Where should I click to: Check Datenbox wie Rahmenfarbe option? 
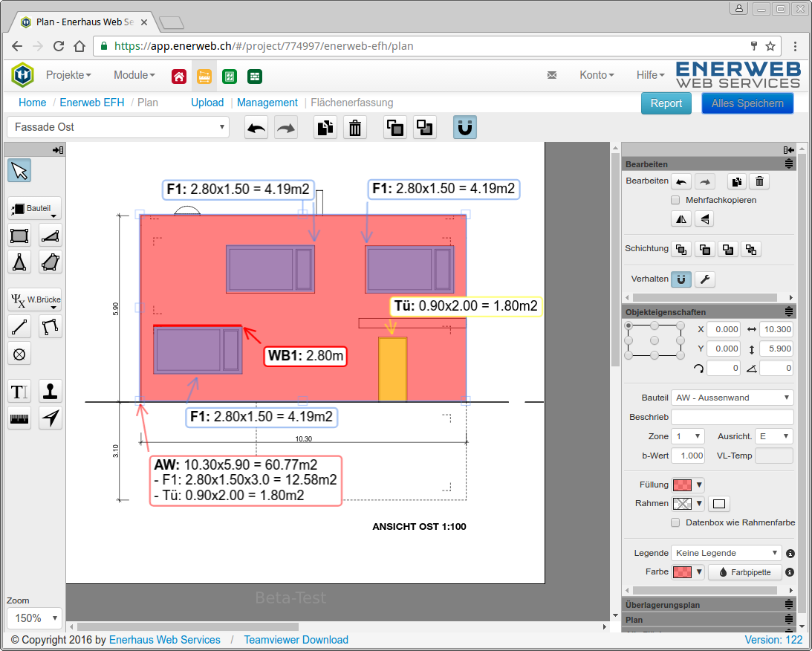click(675, 522)
